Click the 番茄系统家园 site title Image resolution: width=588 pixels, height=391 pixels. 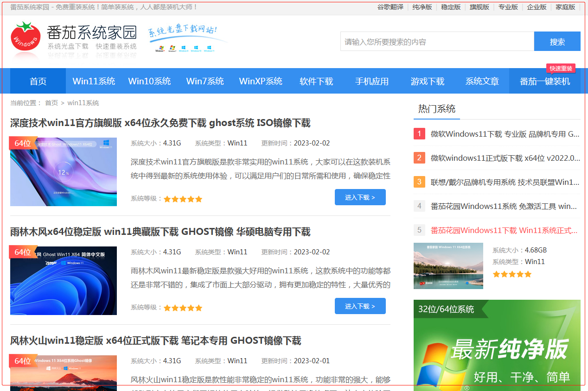coord(92,32)
